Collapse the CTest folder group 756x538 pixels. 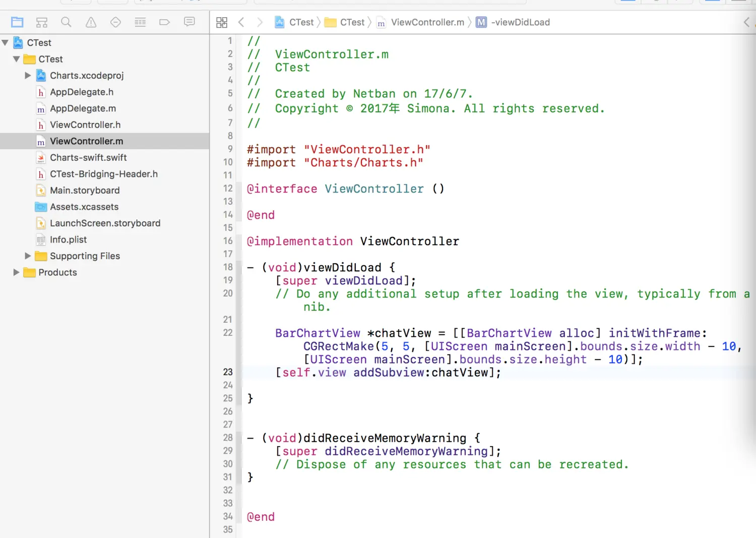coord(16,59)
